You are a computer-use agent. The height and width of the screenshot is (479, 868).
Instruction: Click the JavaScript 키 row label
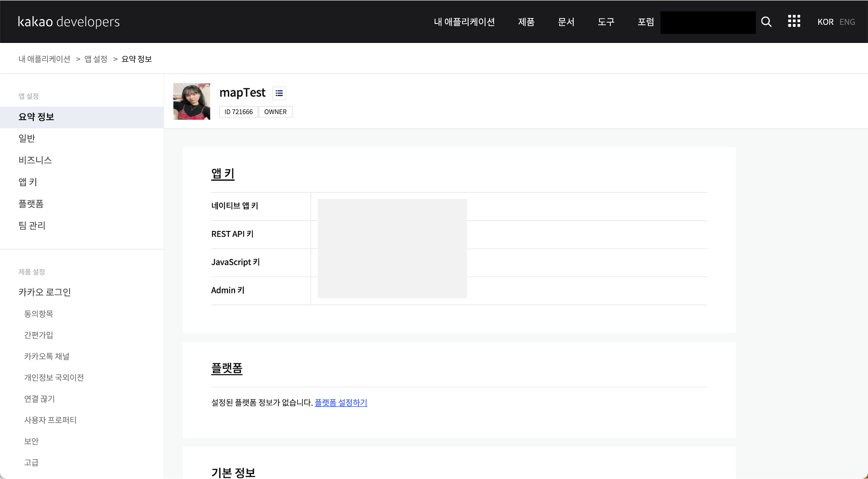236,262
